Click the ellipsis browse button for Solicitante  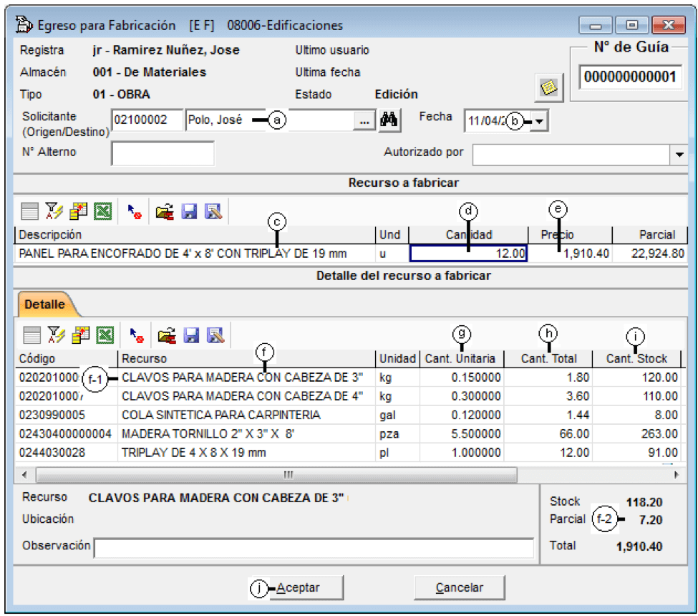coord(364,121)
